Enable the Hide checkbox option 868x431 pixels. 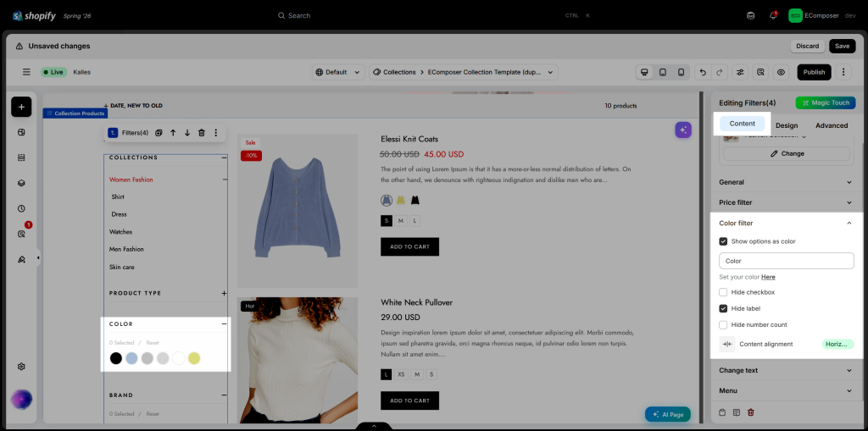click(x=723, y=292)
